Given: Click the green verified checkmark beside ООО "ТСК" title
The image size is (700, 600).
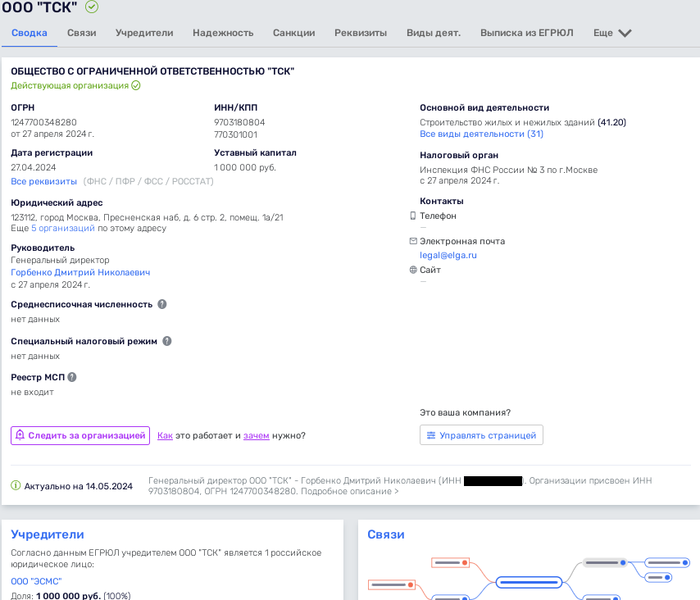Looking at the screenshot, I should pos(92,7).
